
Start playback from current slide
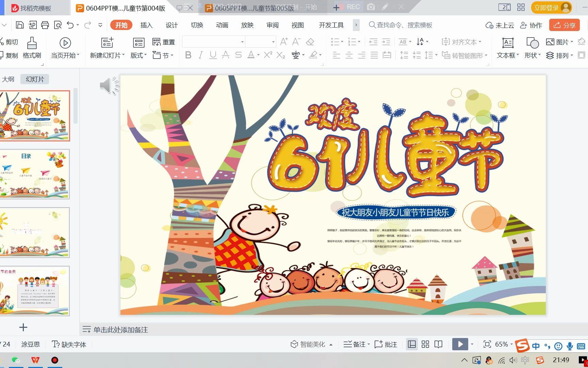coord(460,344)
